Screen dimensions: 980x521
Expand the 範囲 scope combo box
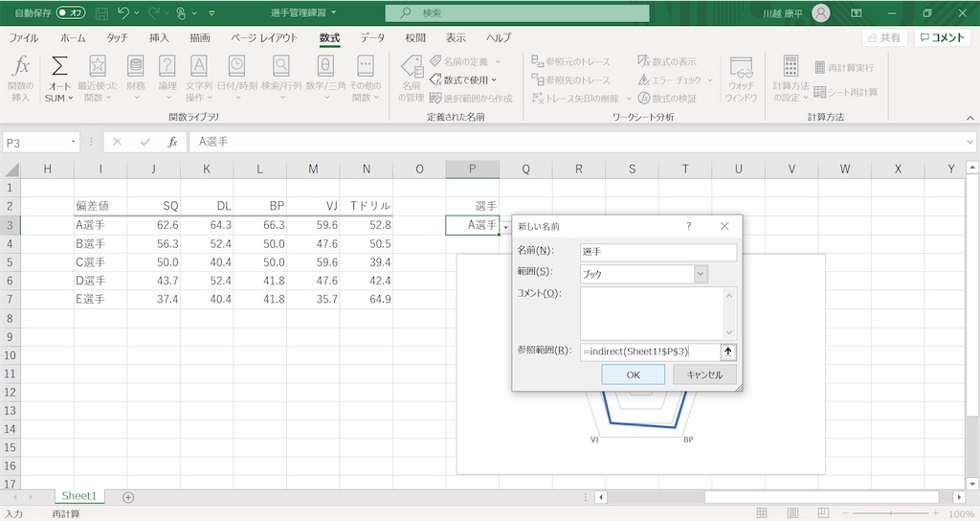click(701, 274)
